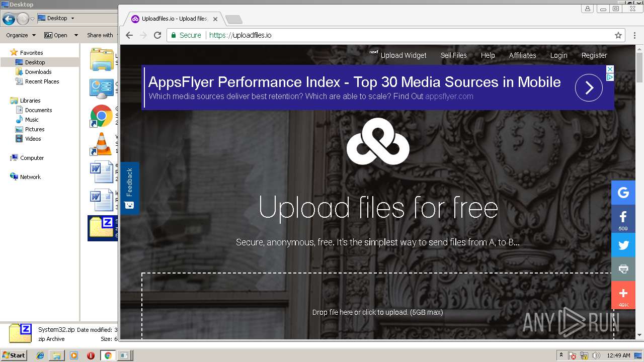Open Downloads in the navigation pane

click(x=38, y=72)
